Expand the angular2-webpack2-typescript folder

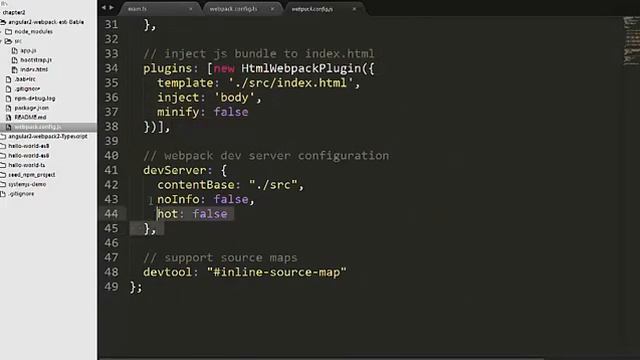(x=48, y=136)
